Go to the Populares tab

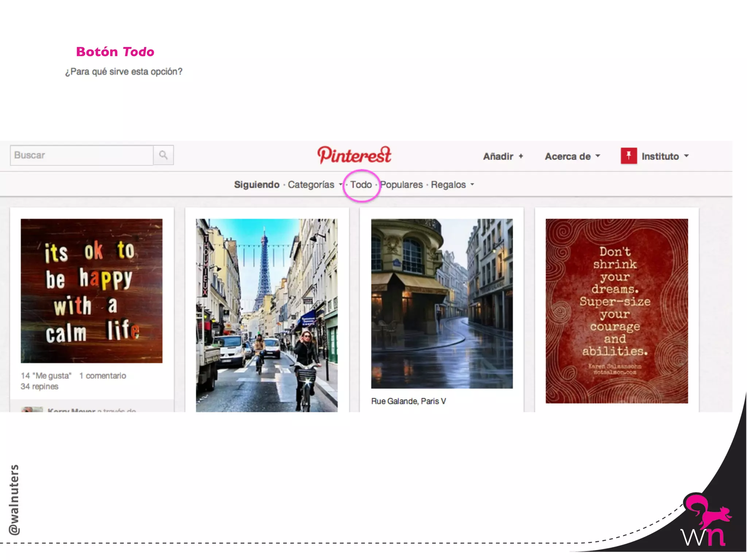[x=402, y=185]
